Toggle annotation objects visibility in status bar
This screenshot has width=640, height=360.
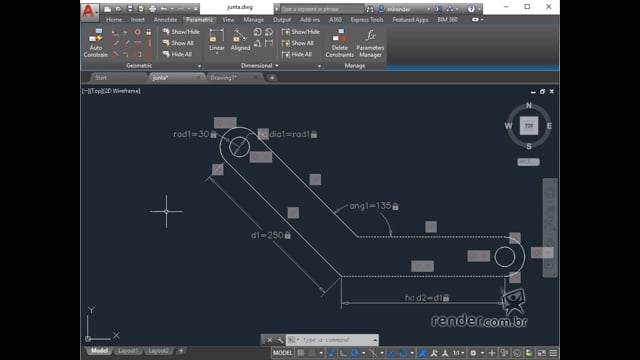423,353
